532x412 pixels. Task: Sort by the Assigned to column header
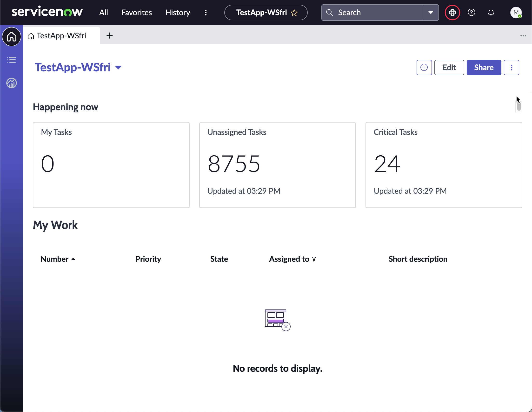click(289, 259)
